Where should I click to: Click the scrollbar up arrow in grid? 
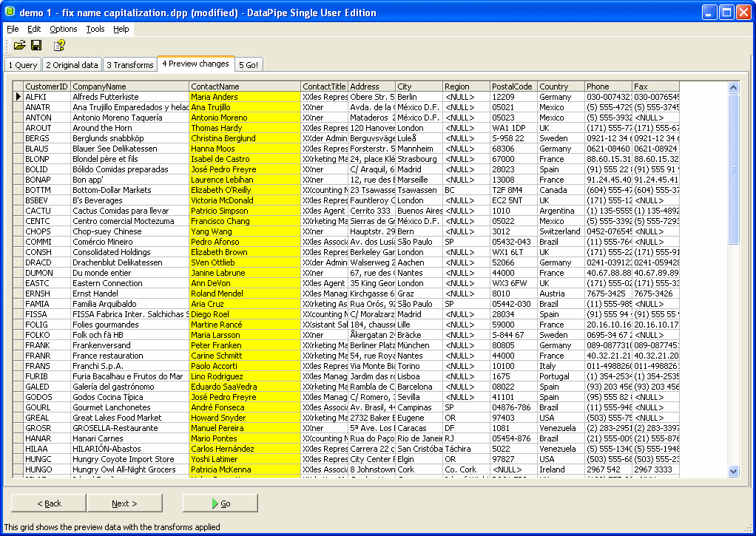tap(733, 87)
